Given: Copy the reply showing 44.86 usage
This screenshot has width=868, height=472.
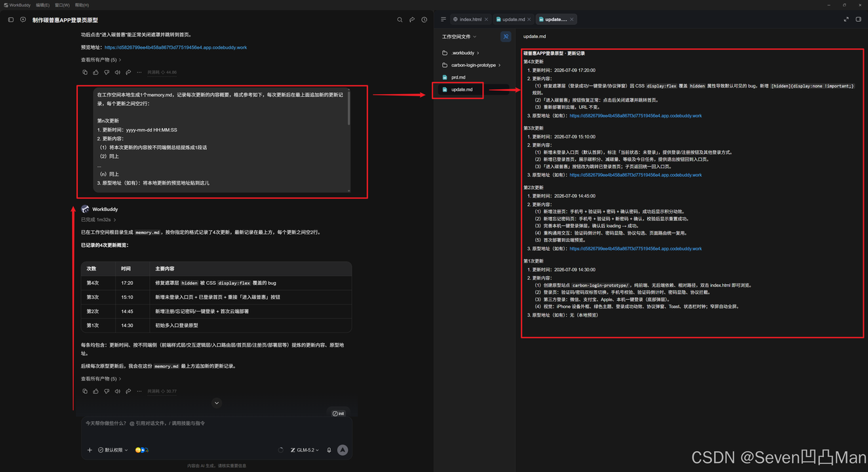Looking at the screenshot, I should (x=85, y=72).
